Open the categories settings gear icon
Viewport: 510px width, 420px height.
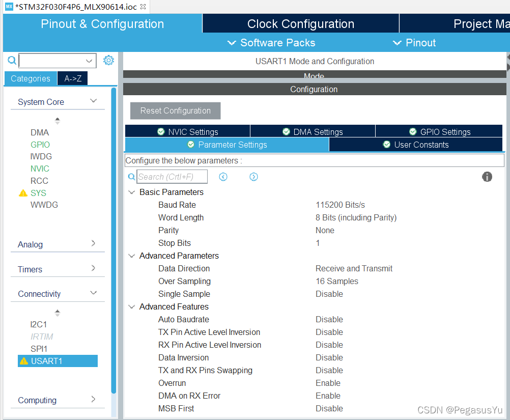click(108, 60)
